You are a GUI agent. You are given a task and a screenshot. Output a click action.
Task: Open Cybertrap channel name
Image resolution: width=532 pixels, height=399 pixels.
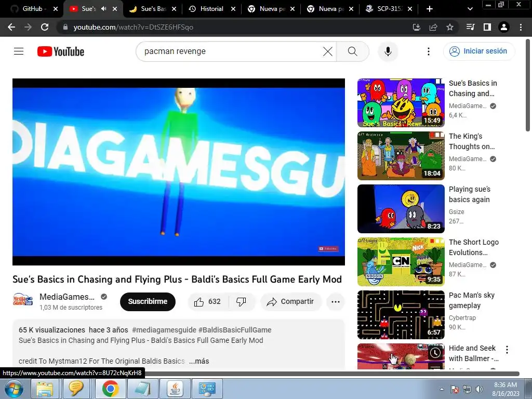coord(462,318)
